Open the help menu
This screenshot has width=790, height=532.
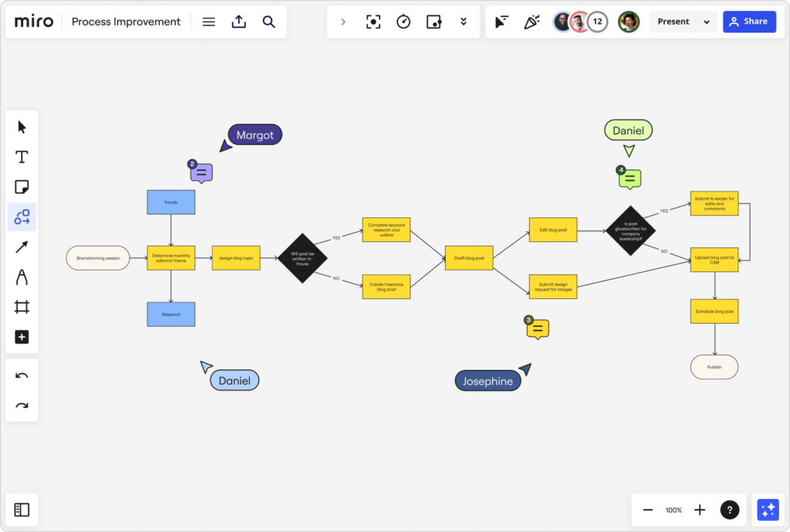(729, 510)
